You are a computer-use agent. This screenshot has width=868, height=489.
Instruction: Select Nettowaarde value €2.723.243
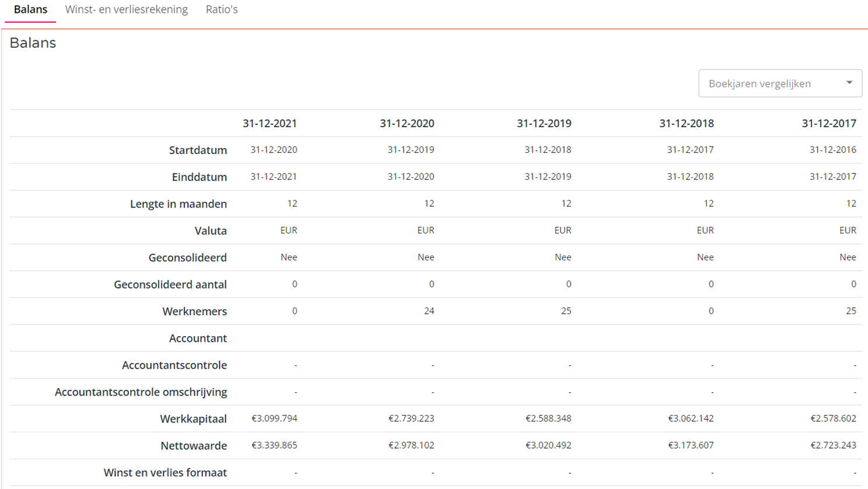(833, 445)
